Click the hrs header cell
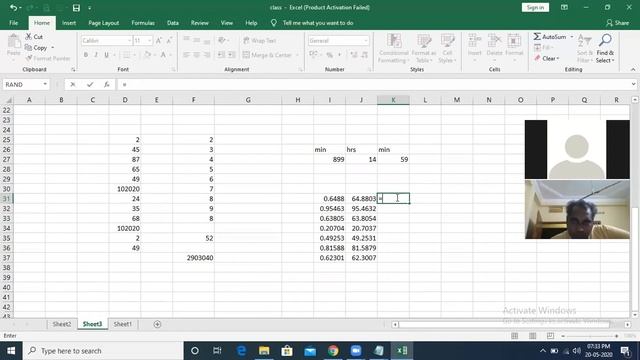This screenshot has width=640, height=360. click(361, 150)
